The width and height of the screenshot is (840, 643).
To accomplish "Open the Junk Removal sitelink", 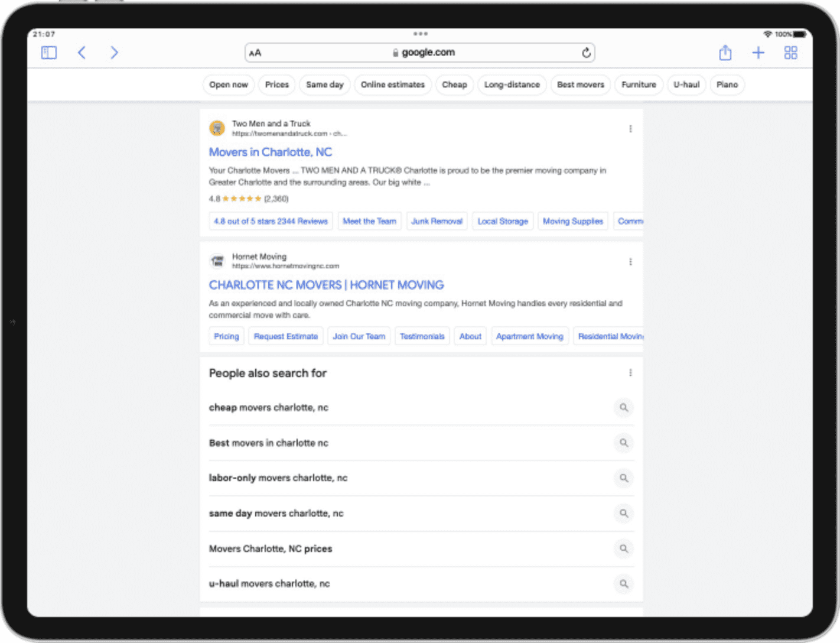I will [x=437, y=221].
